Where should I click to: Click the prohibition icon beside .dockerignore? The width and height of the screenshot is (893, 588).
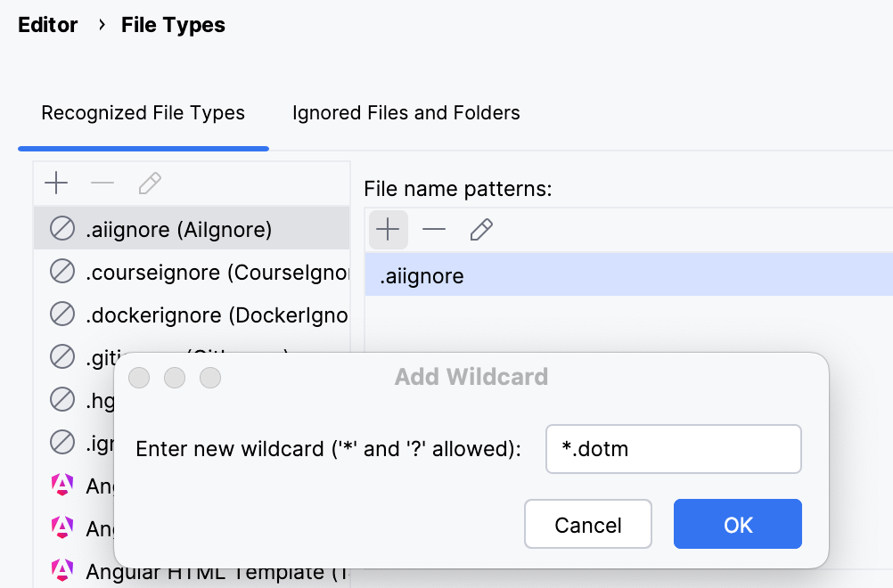pyautogui.click(x=61, y=314)
